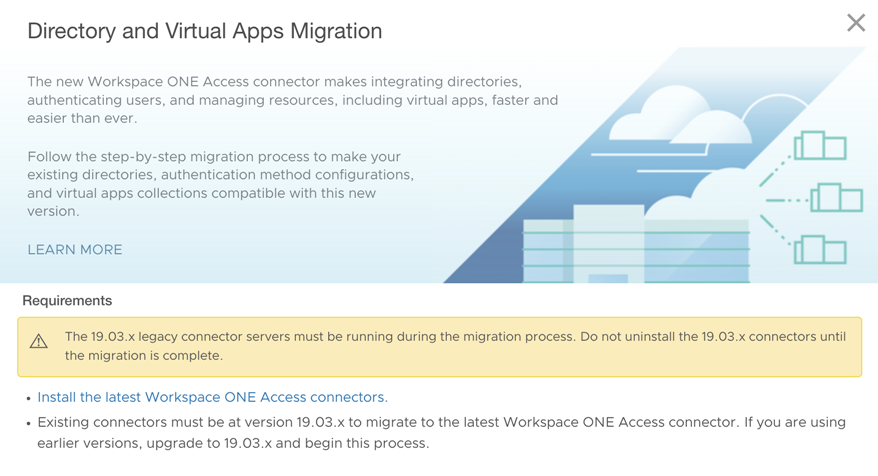The width and height of the screenshot is (878, 476).
Task: Click the warning triangle icon in Requirements banner
Action: click(39, 341)
